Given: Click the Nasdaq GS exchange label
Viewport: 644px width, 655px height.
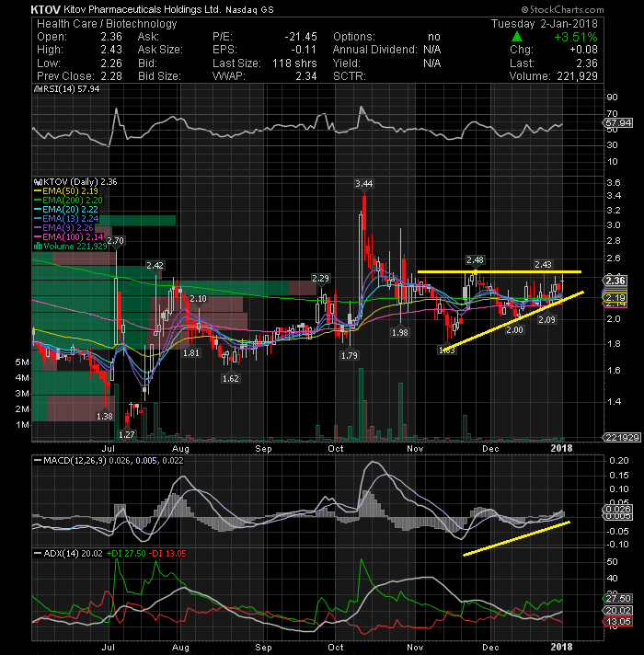Looking at the screenshot, I should 249,9.
